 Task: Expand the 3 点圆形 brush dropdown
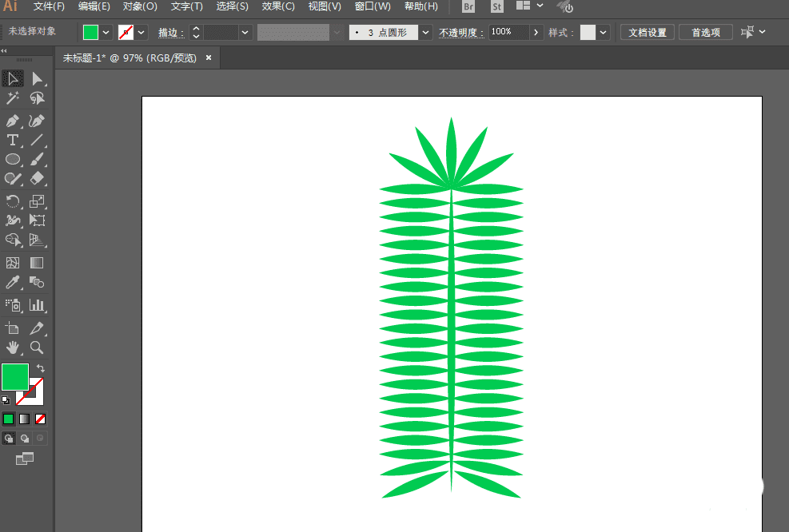coord(425,32)
